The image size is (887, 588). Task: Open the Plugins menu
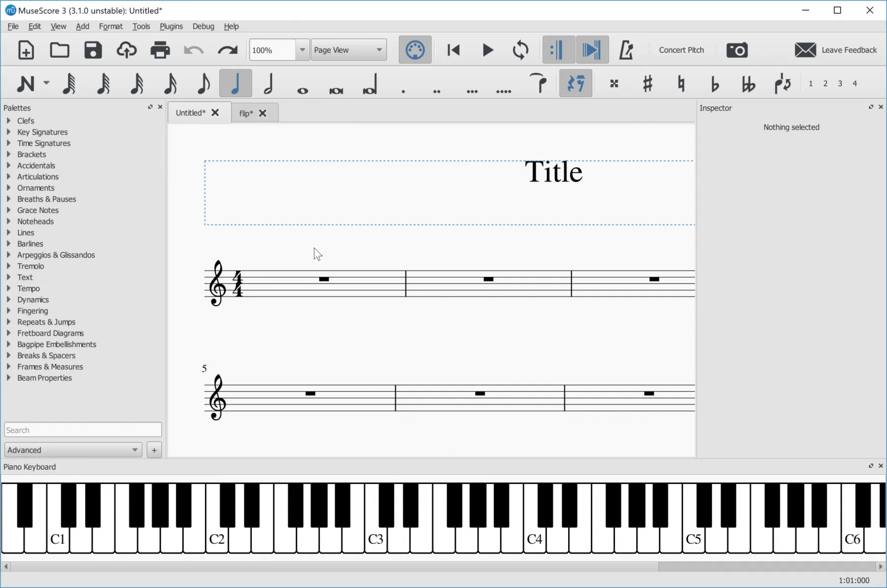pyautogui.click(x=171, y=26)
